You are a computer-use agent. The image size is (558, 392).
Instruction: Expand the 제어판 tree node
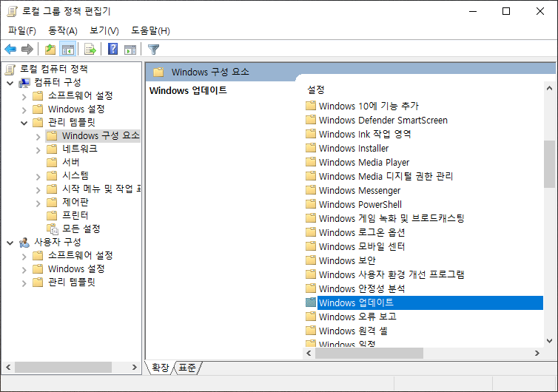38,203
